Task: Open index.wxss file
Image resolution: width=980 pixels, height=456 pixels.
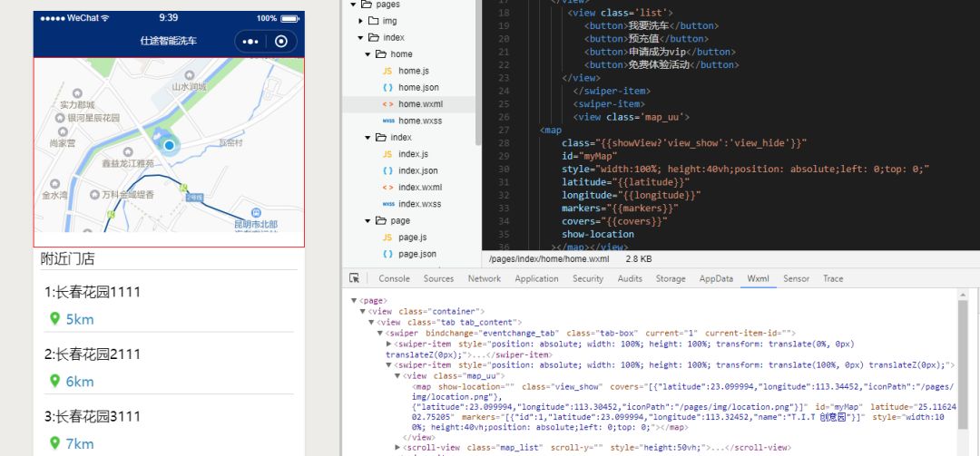Action: pyautogui.click(x=419, y=204)
